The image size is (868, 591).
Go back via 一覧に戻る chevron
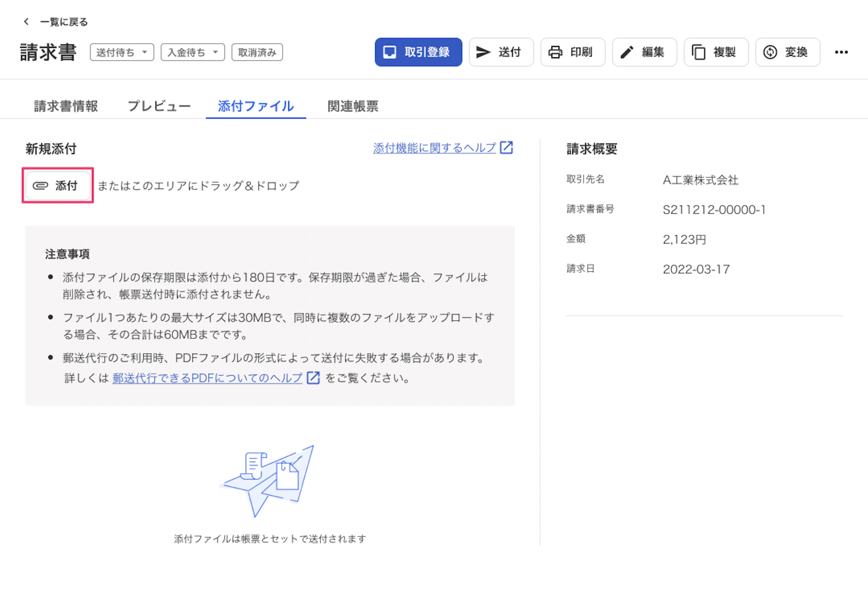[x=26, y=22]
